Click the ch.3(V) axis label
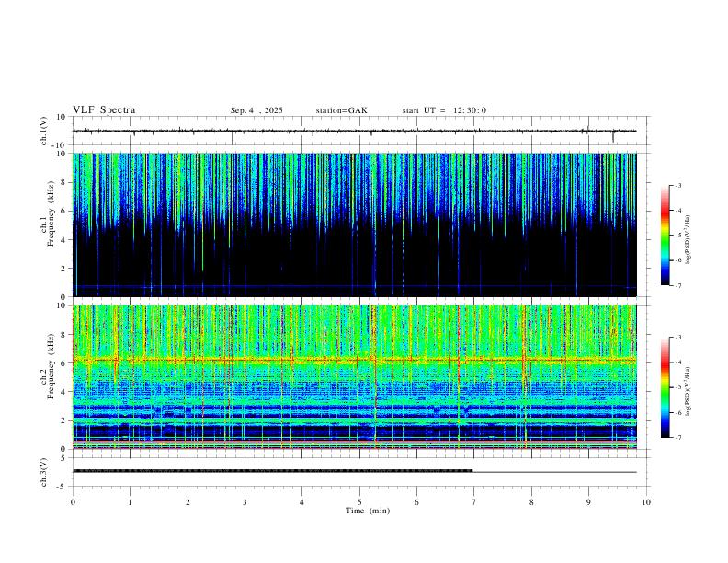The width and height of the screenshot is (728, 563). [x=44, y=473]
